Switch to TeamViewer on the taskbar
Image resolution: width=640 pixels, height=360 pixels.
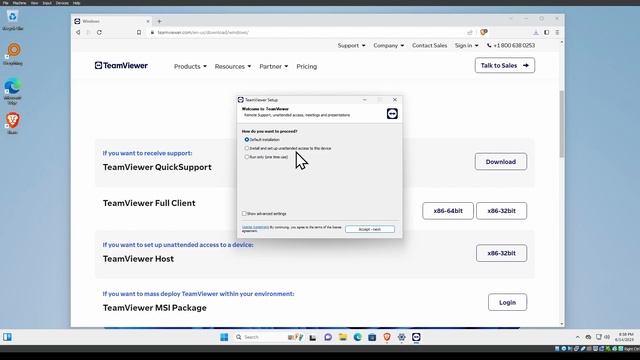(416, 337)
